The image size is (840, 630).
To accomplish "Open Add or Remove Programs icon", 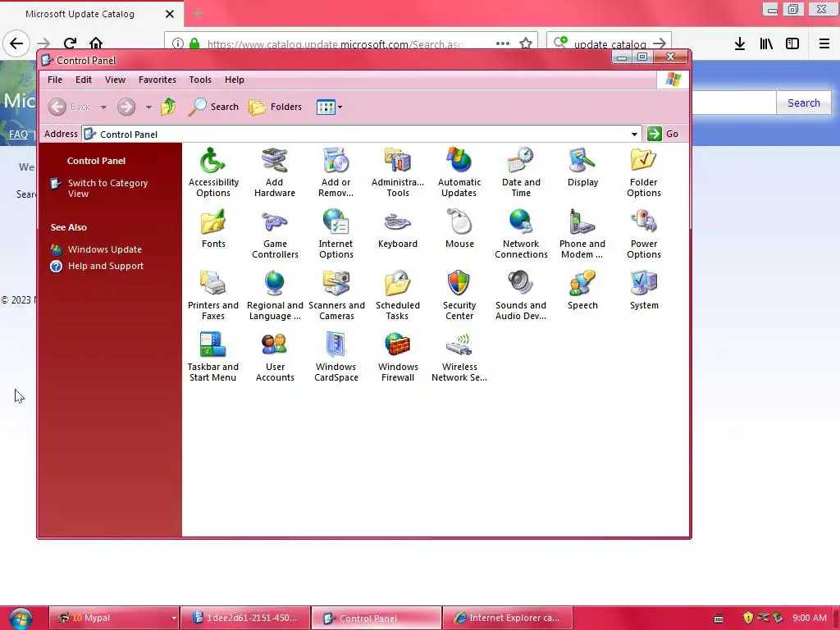I will click(336, 172).
